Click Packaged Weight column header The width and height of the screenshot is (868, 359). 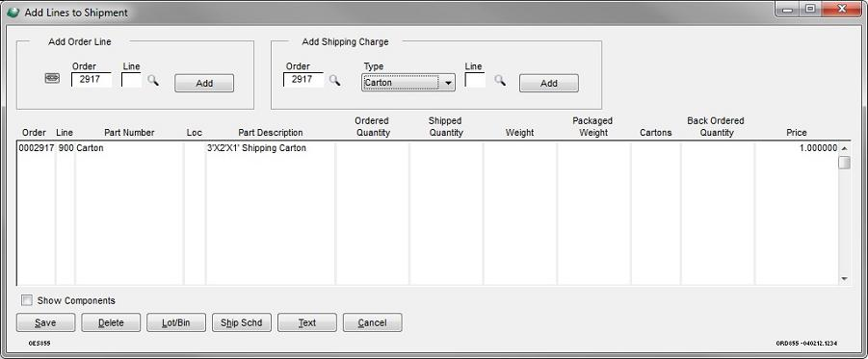click(x=592, y=127)
